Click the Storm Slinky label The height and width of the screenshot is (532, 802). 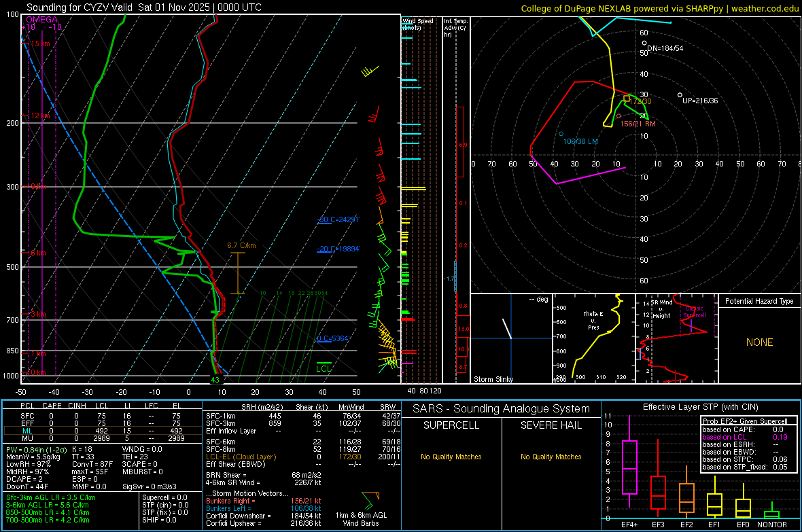[493, 379]
